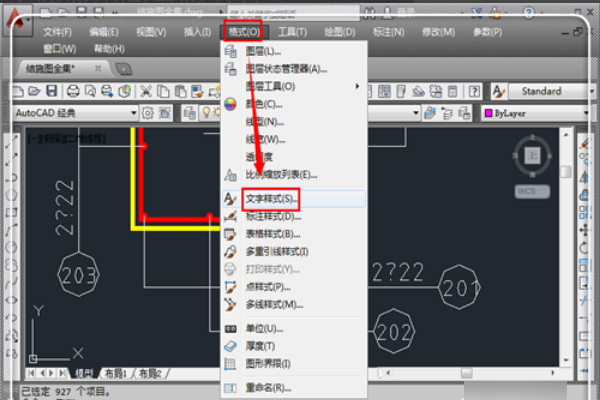Click the workspace settings gear icon

(148, 113)
